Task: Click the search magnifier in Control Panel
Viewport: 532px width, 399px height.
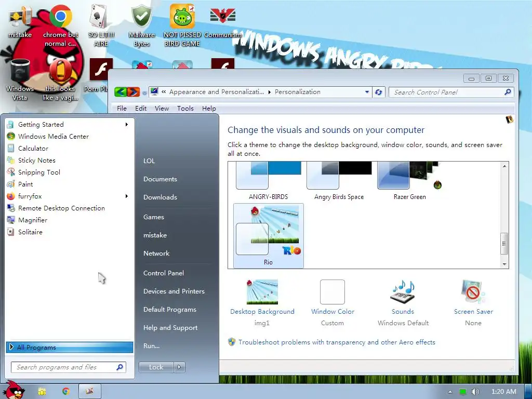Action: click(508, 92)
